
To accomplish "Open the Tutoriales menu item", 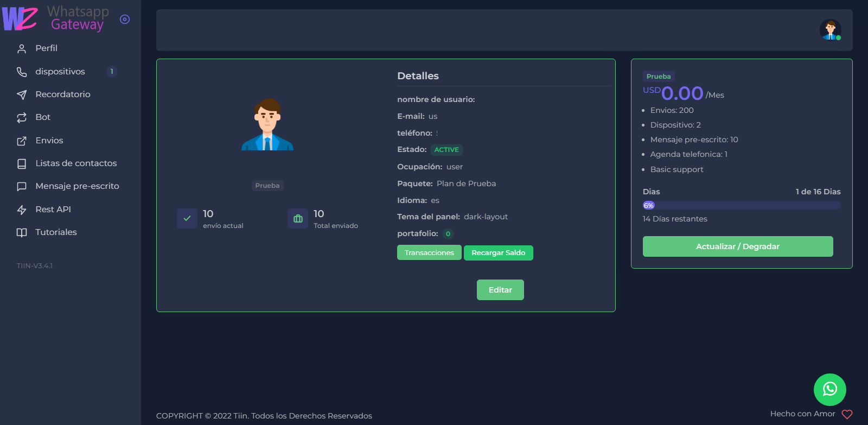I will 56,232.
